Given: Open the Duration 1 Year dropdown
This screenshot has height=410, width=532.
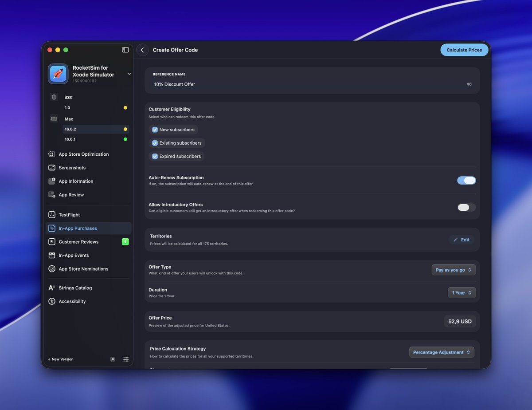Looking at the screenshot, I should (462, 293).
